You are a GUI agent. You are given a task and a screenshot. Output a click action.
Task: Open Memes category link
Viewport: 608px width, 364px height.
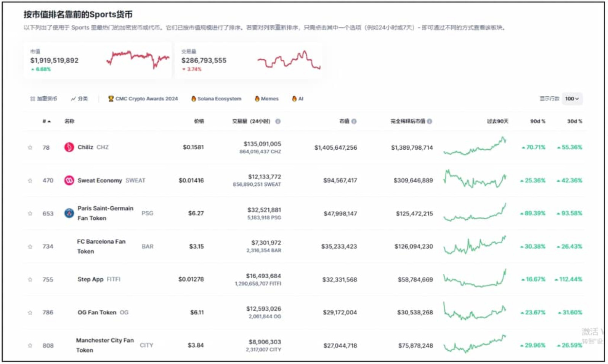pyautogui.click(x=267, y=99)
